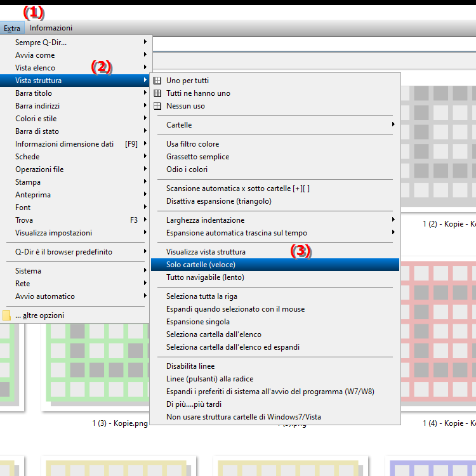476x476 pixels.
Task: Click Non usare struttura cartelle di Windows7/Vista
Action: point(275,418)
